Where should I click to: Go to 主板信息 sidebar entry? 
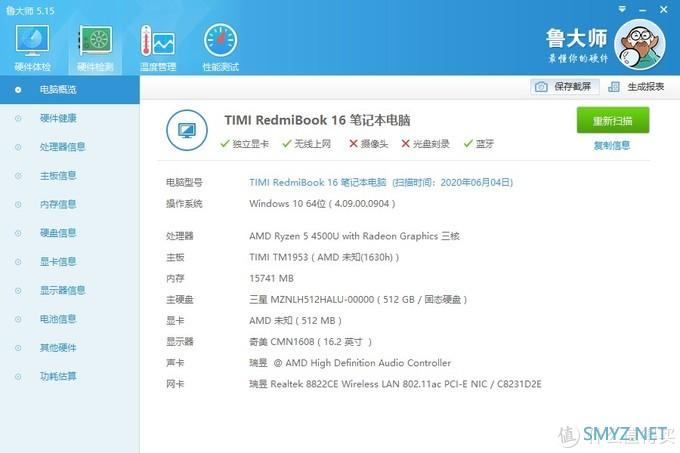pos(57,176)
